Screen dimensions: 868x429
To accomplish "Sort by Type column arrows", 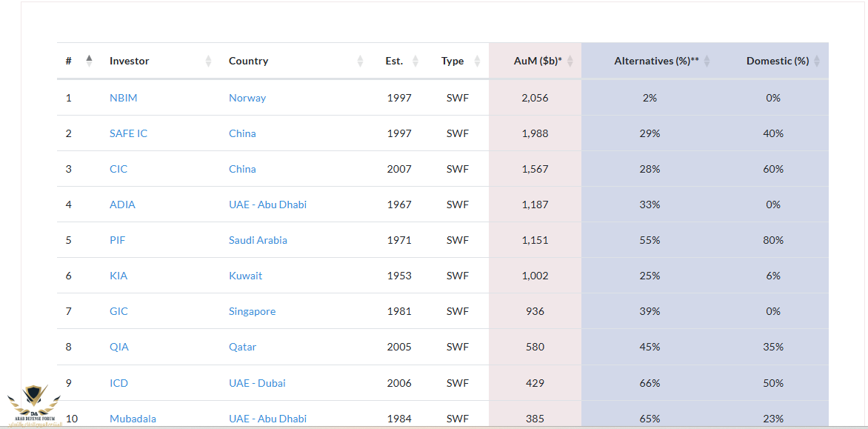I will point(478,61).
